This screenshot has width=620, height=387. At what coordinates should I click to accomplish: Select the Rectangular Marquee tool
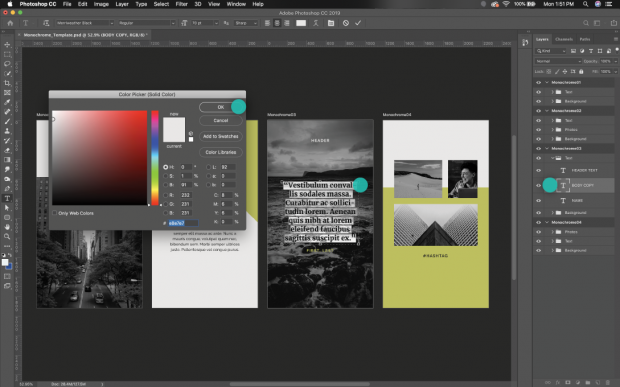tap(7, 54)
